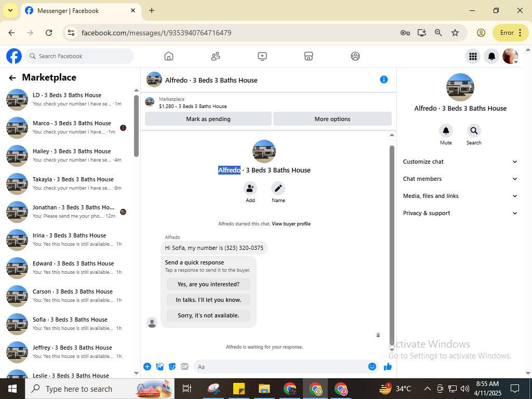Viewport: 532px width, 399px height.
Task: Go back with the Marketplace arrow
Action: point(12,78)
